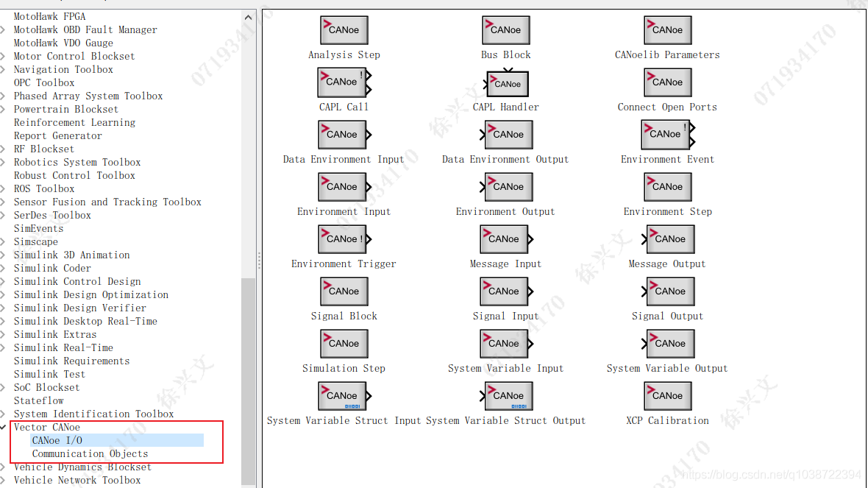Expand the Powertrain Blockset node

point(4,109)
